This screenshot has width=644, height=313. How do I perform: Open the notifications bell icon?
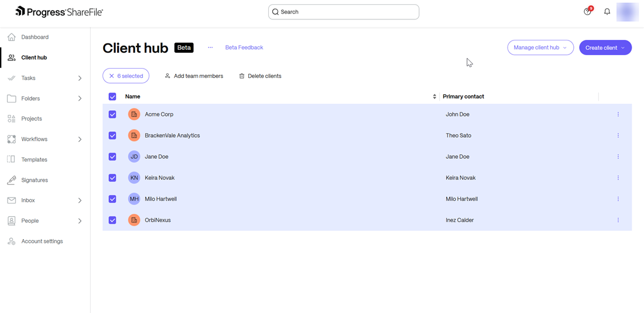607,12
